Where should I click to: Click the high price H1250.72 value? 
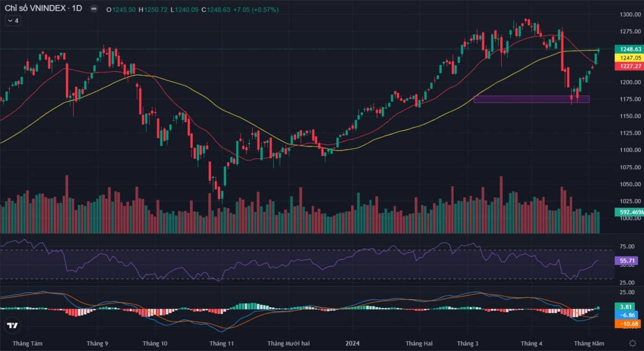click(x=153, y=10)
